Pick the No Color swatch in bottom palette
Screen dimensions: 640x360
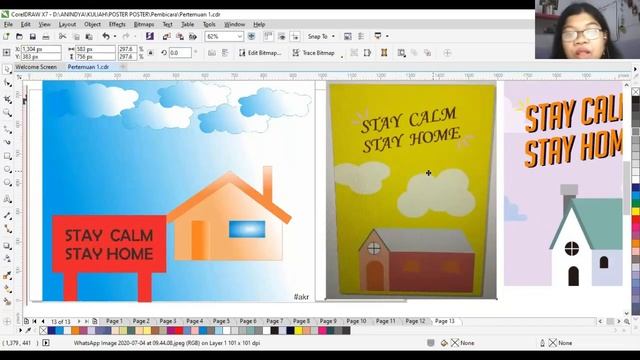tap(43, 331)
